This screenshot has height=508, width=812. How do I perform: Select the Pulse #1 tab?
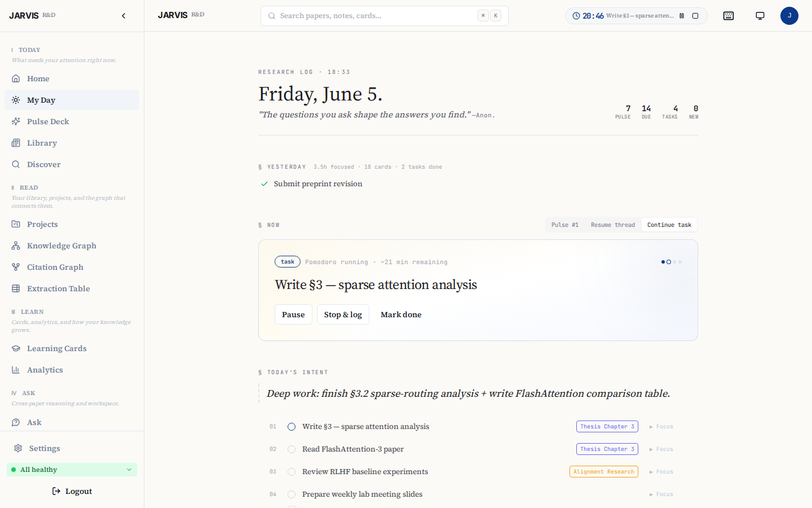(x=565, y=225)
